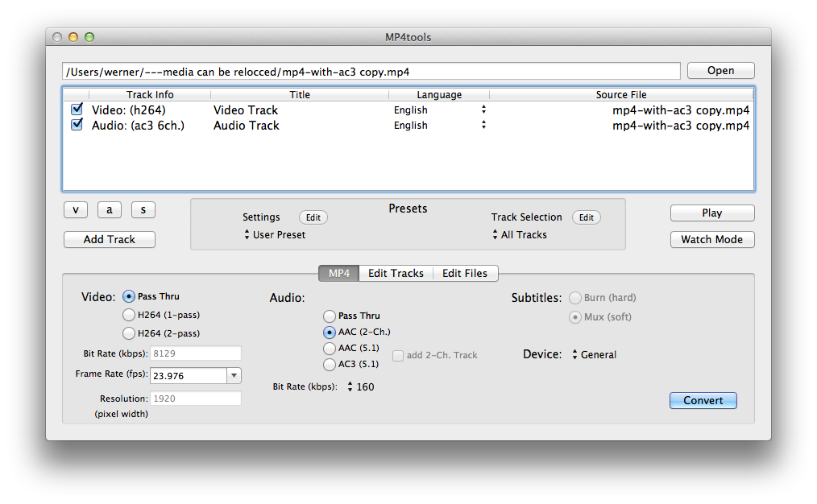Click the 's' subtitle track button
The height and width of the screenshot is (504, 817).
pyautogui.click(x=143, y=210)
